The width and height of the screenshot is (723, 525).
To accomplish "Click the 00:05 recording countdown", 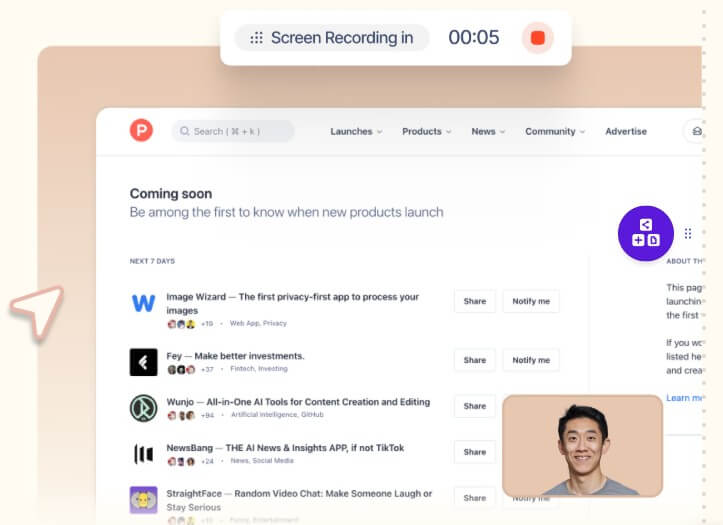I will tap(474, 37).
